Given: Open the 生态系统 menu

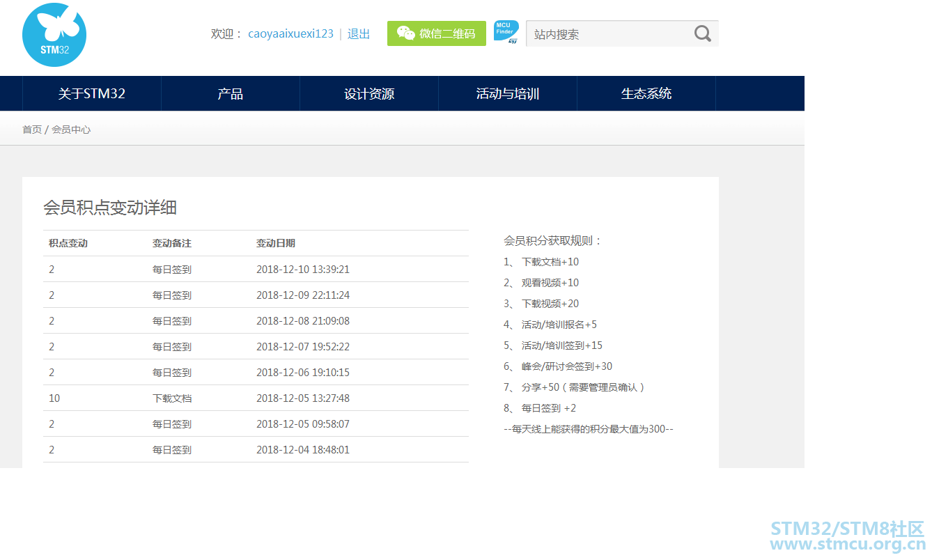Looking at the screenshot, I should [646, 93].
